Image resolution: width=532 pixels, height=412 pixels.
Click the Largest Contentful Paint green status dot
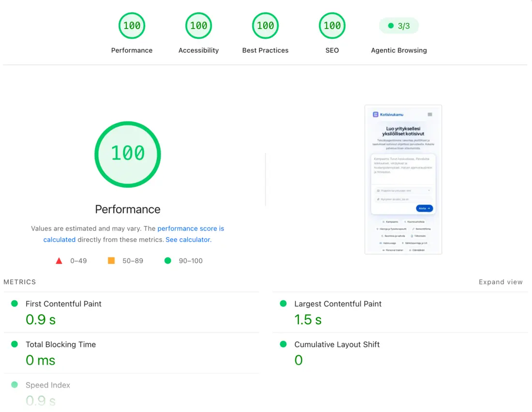[283, 303]
